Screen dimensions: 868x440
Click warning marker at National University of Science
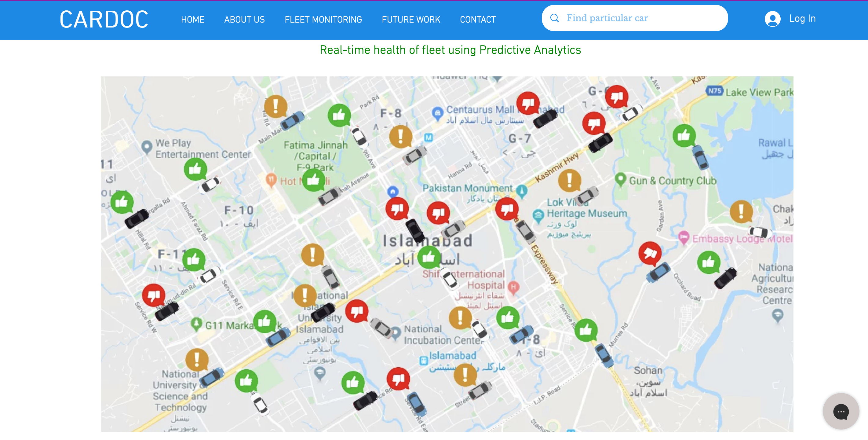[x=197, y=359]
